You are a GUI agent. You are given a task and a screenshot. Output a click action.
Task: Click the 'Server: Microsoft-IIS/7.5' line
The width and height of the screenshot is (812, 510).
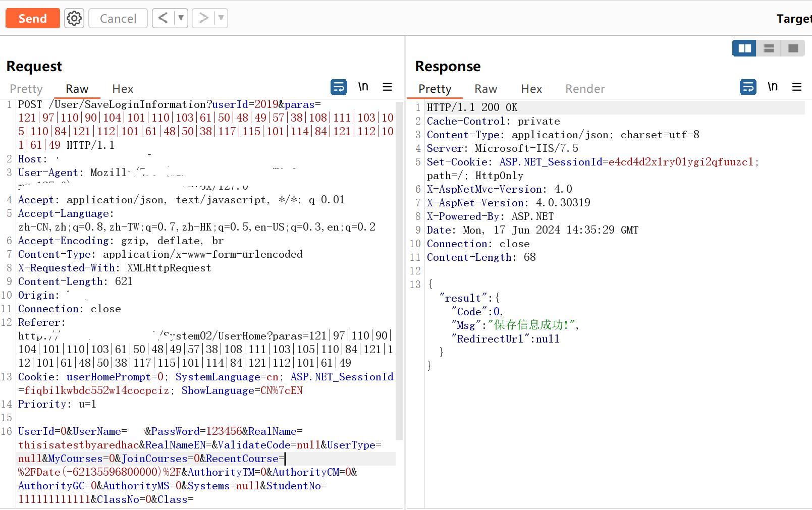(503, 148)
